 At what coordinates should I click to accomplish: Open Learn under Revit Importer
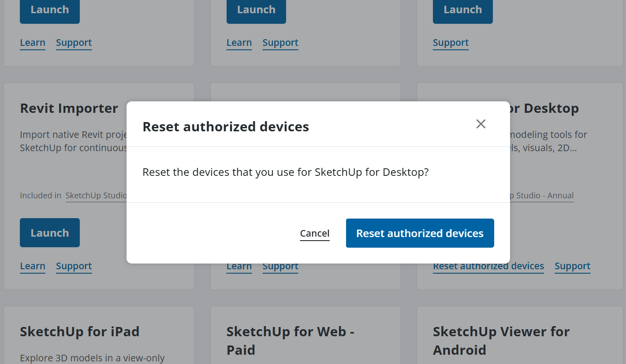tap(32, 266)
